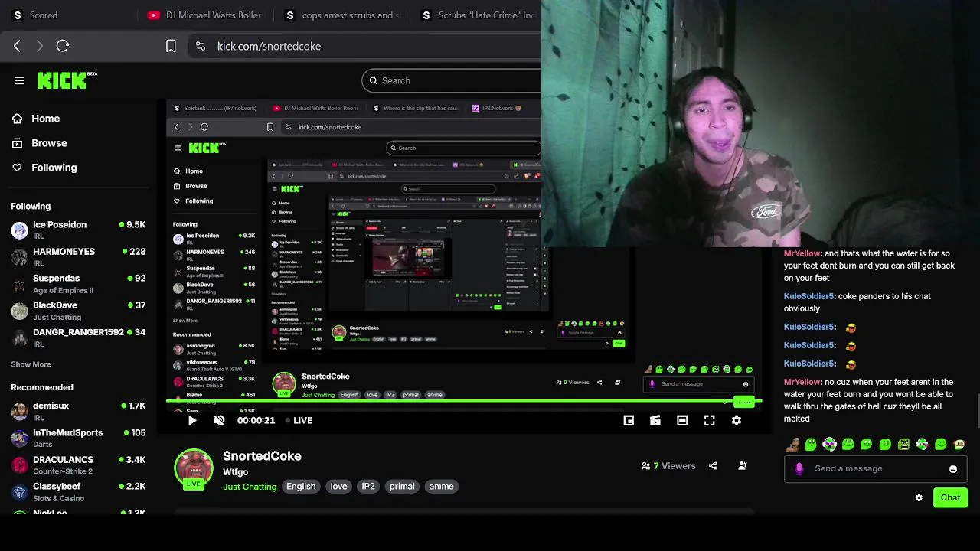This screenshot has width=980, height=551.
Task: Enter fullscreen mode
Action: tap(710, 420)
